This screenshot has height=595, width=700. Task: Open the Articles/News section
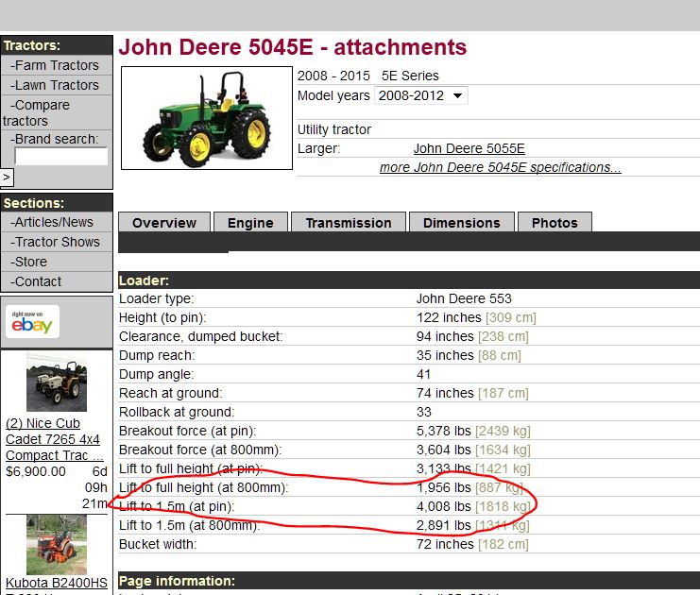(x=52, y=222)
